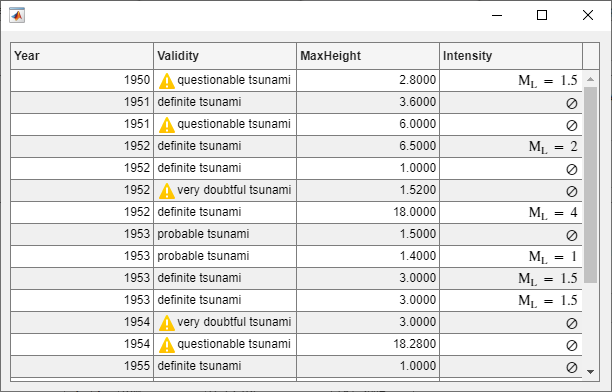Image resolution: width=612 pixels, height=392 pixels.
Task: Select 'very doubtful tsunami' text in the 1952 row
Action: coord(234,190)
